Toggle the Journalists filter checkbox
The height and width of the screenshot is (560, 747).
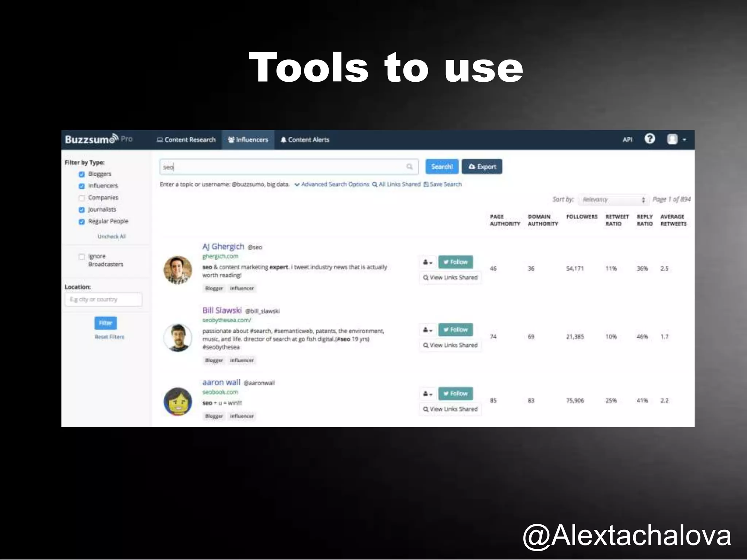coord(82,210)
